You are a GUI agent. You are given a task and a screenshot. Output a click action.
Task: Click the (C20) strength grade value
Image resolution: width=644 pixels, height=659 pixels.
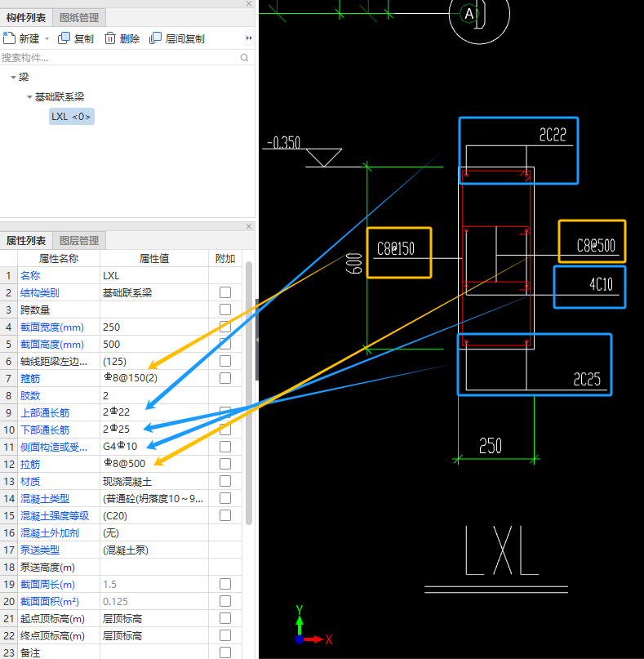click(x=154, y=515)
